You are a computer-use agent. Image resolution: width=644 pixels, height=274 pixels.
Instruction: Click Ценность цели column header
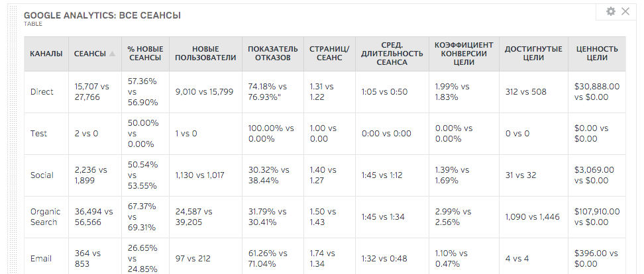pyautogui.click(x=597, y=54)
